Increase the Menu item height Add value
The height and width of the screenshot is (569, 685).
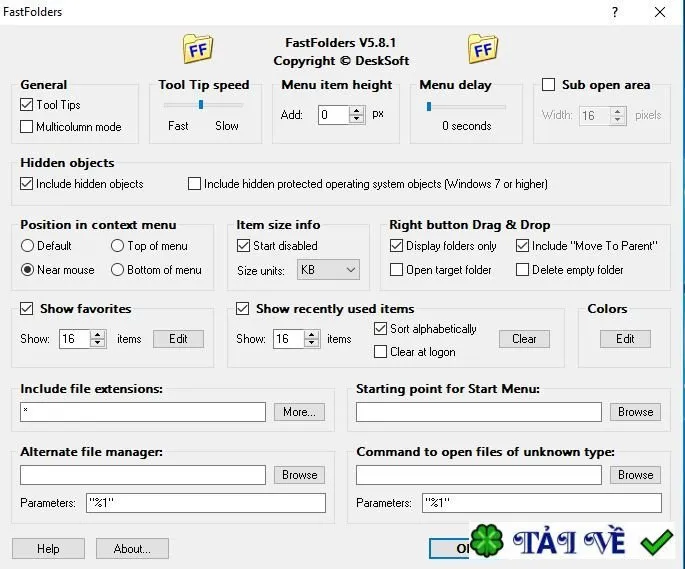(357, 111)
